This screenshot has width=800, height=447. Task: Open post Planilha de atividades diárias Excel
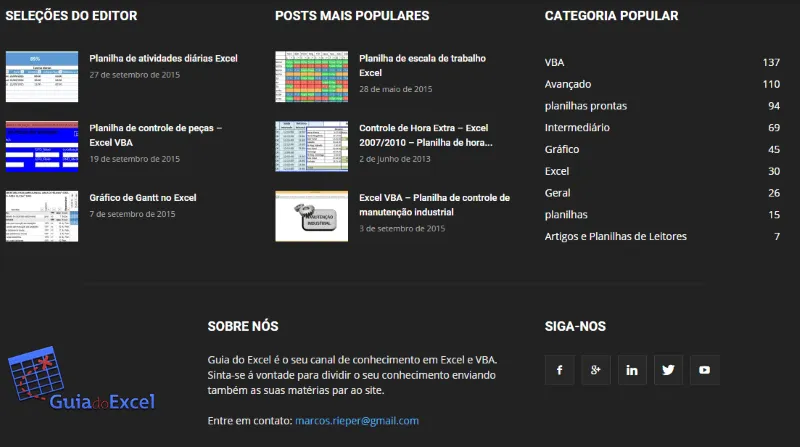click(x=163, y=58)
